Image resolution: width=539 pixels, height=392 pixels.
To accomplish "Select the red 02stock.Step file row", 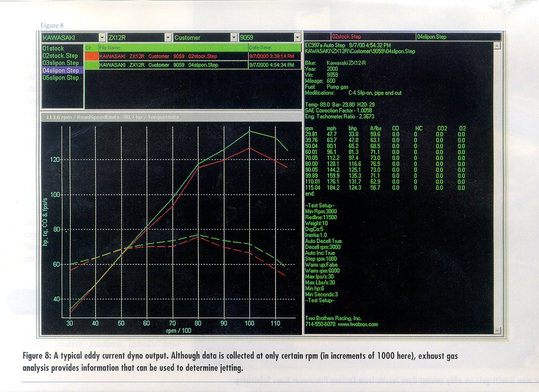I will point(193,56).
